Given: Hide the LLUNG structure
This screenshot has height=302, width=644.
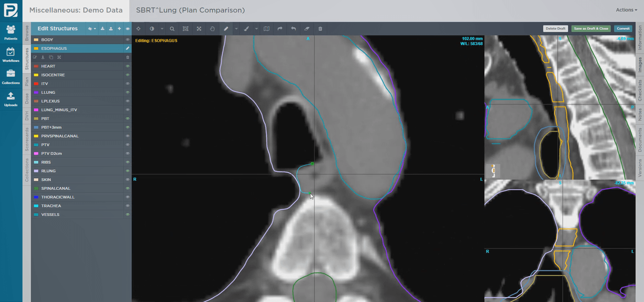Looking at the screenshot, I should click(x=127, y=92).
